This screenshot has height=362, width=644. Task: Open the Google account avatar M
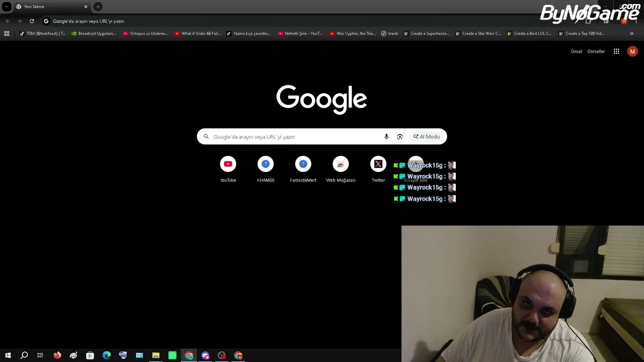632,51
